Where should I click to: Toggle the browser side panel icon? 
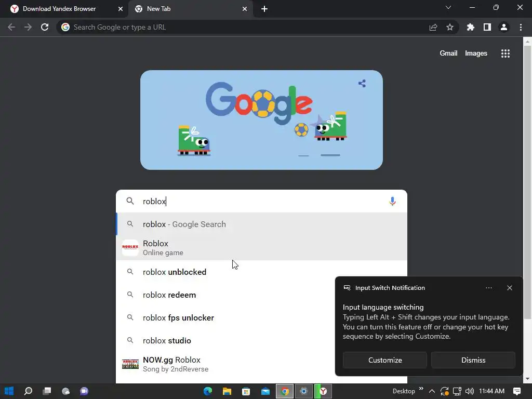487,27
